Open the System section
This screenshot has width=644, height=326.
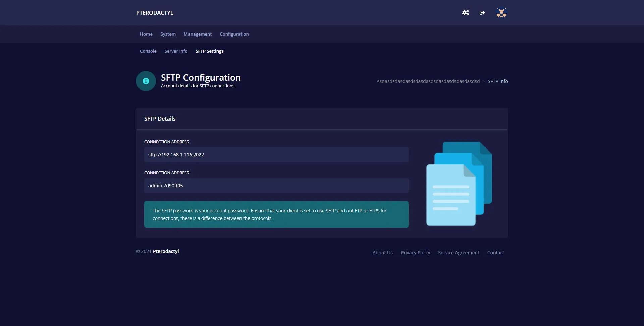coord(168,34)
